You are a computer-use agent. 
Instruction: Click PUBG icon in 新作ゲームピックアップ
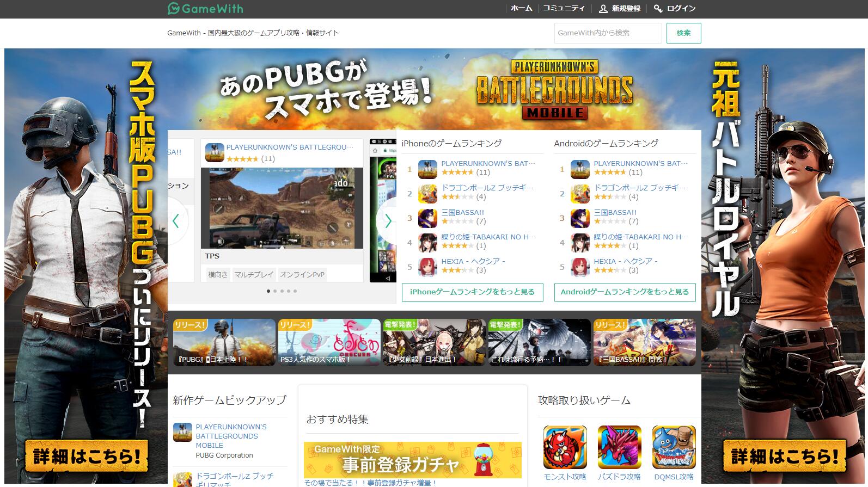click(x=182, y=433)
